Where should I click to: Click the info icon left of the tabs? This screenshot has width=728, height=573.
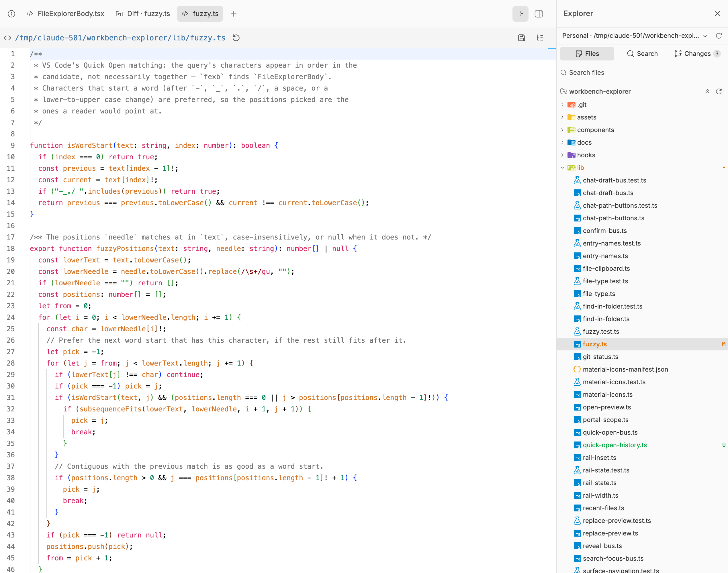pyautogui.click(x=11, y=14)
